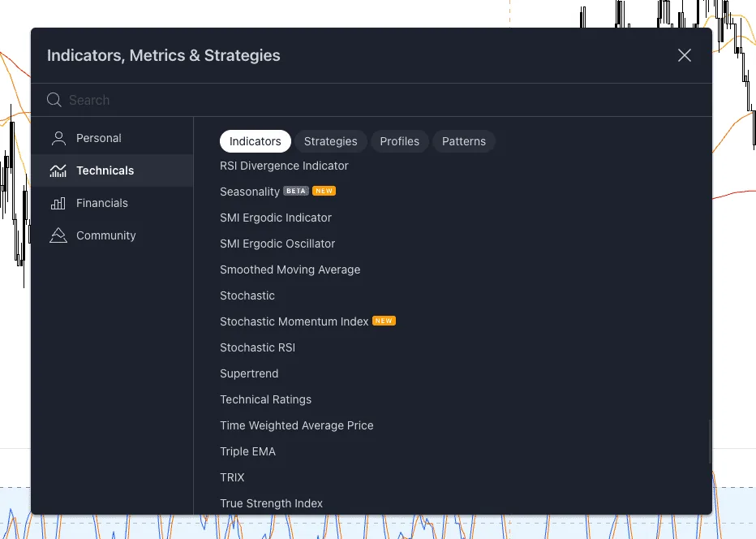Click the Personal user icon

click(x=58, y=139)
